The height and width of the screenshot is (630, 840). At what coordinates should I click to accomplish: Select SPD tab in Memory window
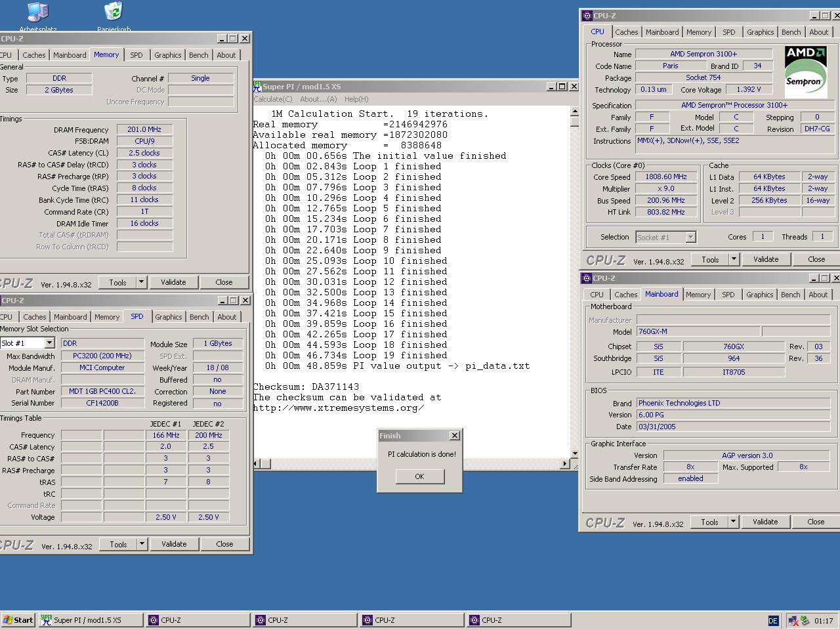click(x=136, y=55)
